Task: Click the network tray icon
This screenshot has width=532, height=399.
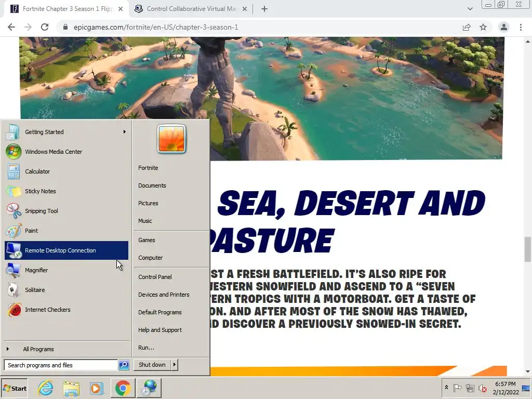Action: [470, 388]
